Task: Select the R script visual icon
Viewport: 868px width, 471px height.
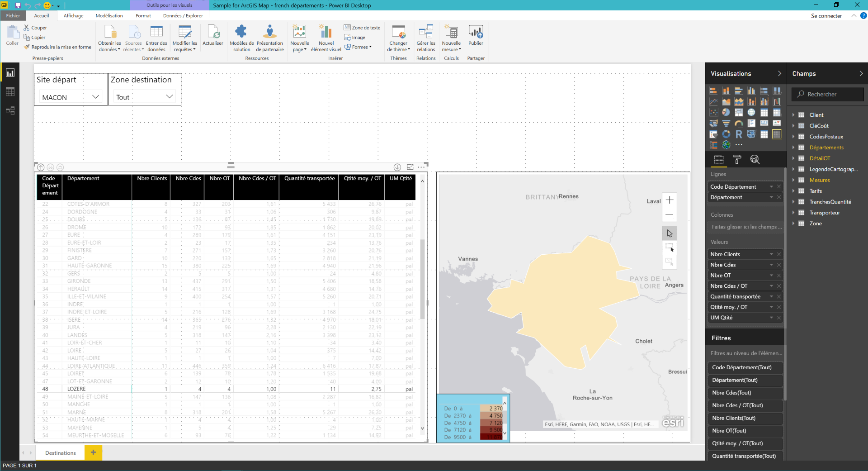Action: coord(739,134)
